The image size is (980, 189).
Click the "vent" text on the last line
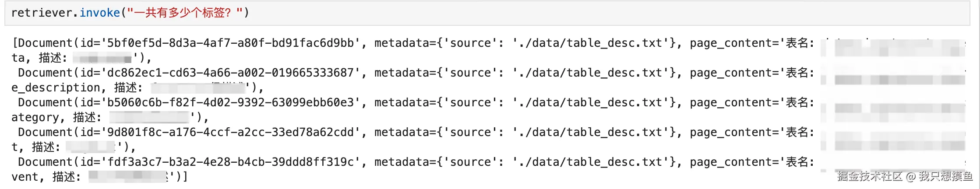pos(25,177)
